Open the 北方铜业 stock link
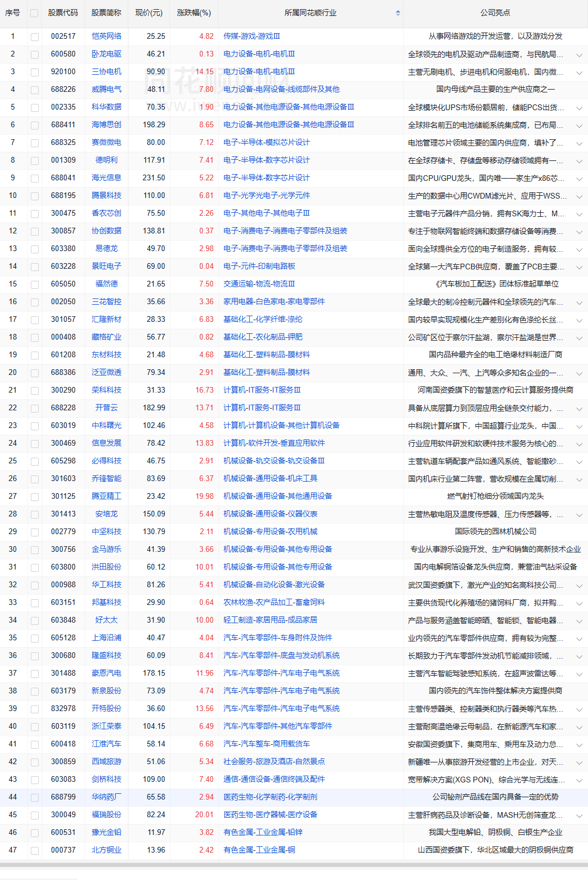 point(107,850)
